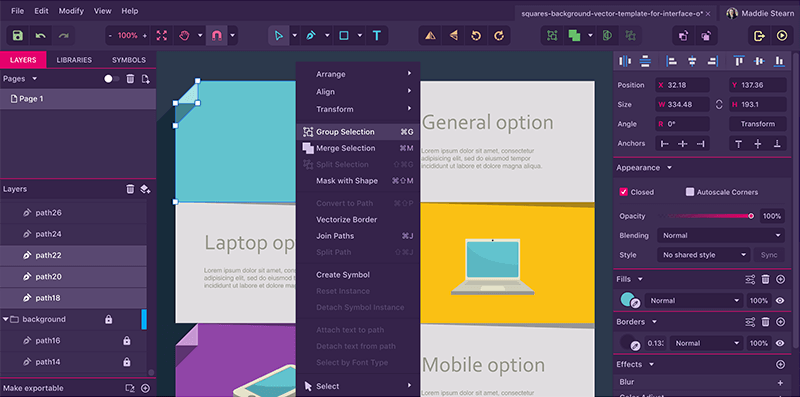Uncheck the Closed checkbox

click(x=623, y=192)
